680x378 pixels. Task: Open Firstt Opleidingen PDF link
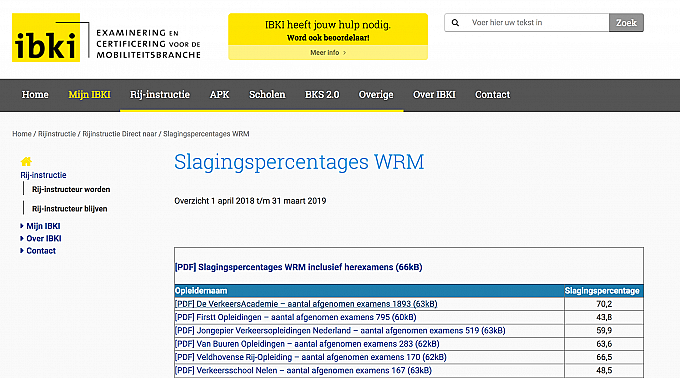295,317
